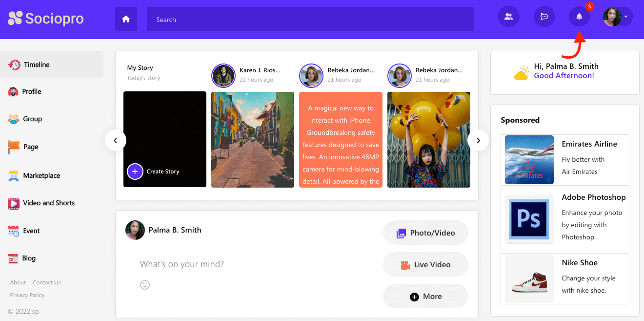Open the Event sidebar item
Screen dimensions: 644x321
pyautogui.click(x=31, y=231)
